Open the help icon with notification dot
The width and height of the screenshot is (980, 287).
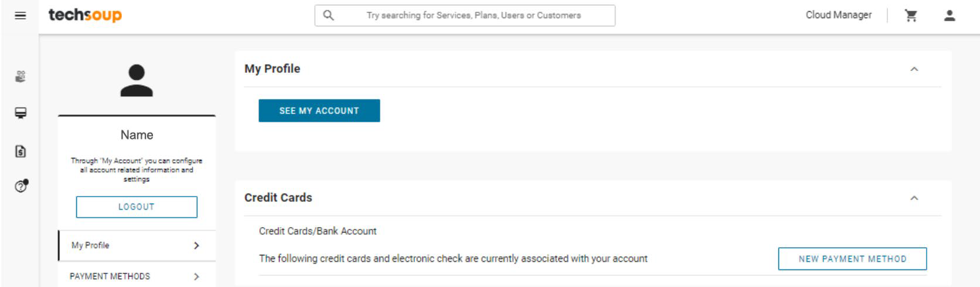(x=22, y=186)
